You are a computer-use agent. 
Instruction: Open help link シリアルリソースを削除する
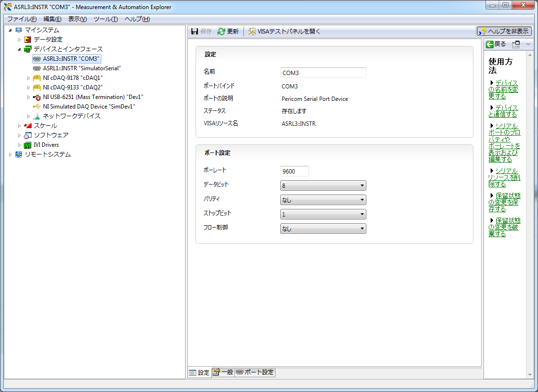505,178
